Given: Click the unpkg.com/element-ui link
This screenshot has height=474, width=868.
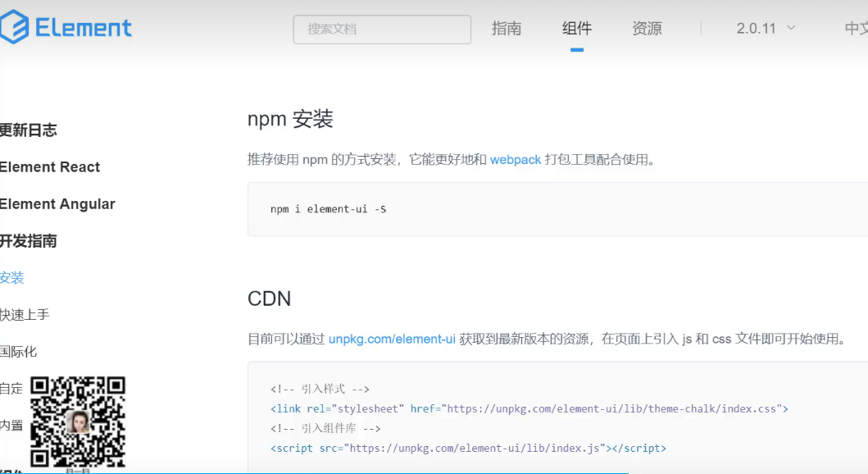Looking at the screenshot, I should 392,339.
